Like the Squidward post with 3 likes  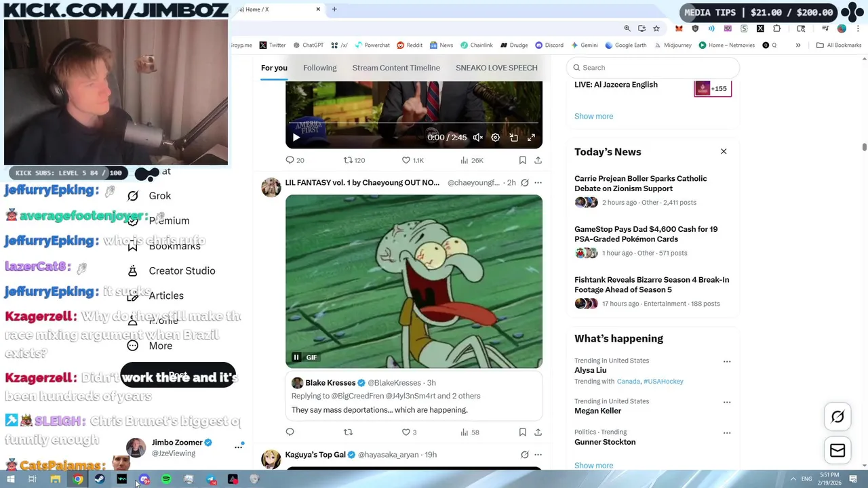[409, 432]
